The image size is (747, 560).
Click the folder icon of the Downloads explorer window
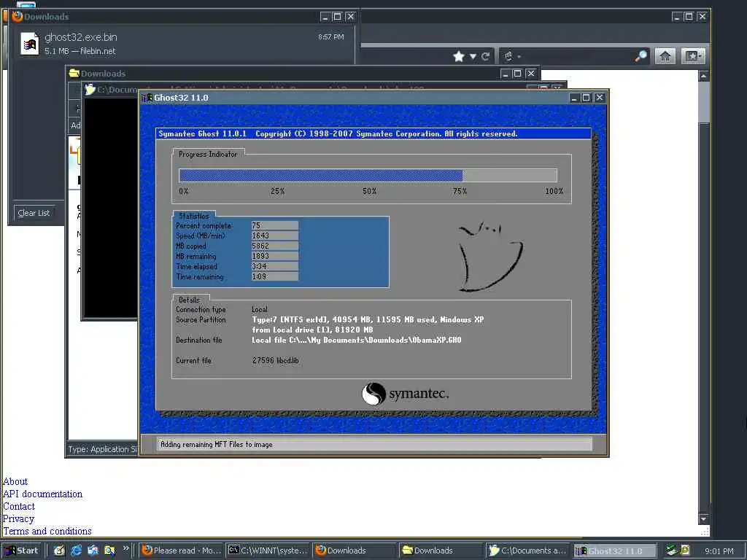[74, 74]
